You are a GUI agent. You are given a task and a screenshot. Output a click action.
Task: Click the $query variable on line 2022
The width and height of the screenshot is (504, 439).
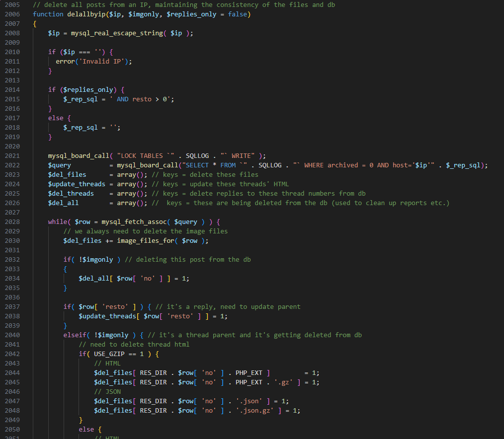point(59,165)
